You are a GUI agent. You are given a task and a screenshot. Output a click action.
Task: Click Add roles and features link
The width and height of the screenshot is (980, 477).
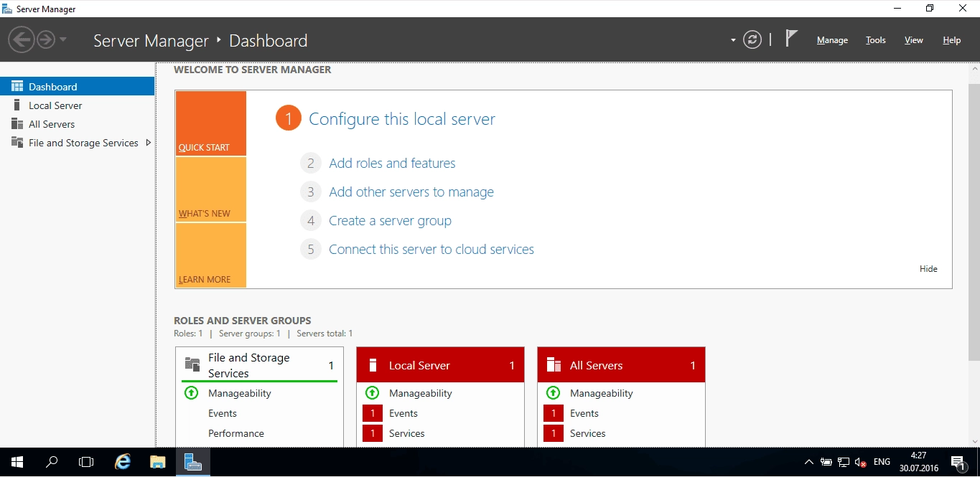pyautogui.click(x=392, y=163)
